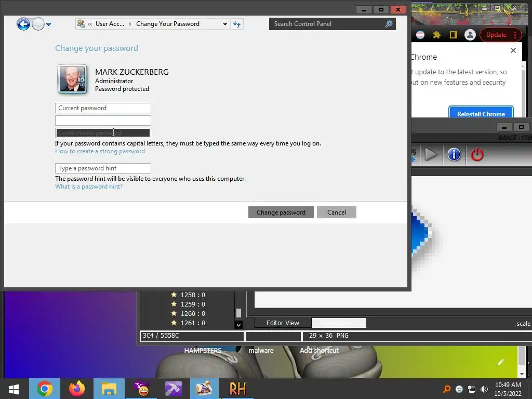Click the red power icon
The image size is (532, 399).
pos(477,155)
